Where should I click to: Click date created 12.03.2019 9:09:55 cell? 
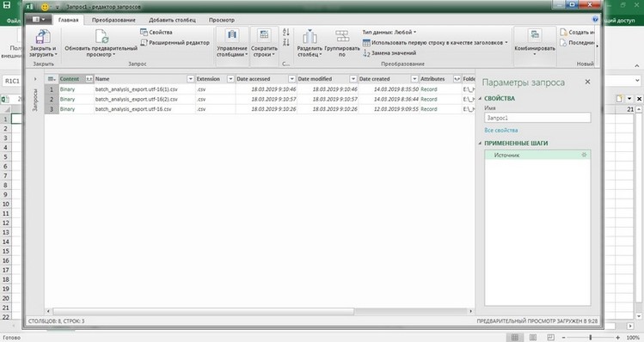tap(389, 109)
